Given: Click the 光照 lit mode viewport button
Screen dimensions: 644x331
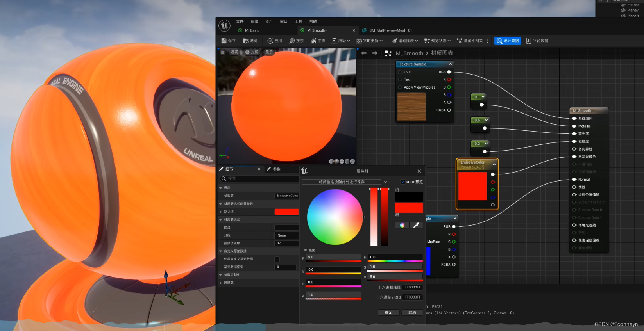Looking at the screenshot, I should [252, 52].
